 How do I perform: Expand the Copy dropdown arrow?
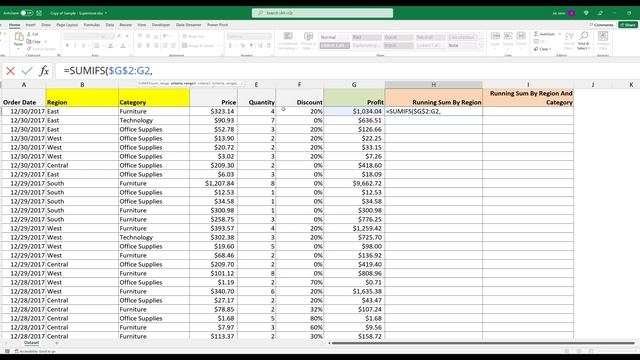click(x=46, y=42)
